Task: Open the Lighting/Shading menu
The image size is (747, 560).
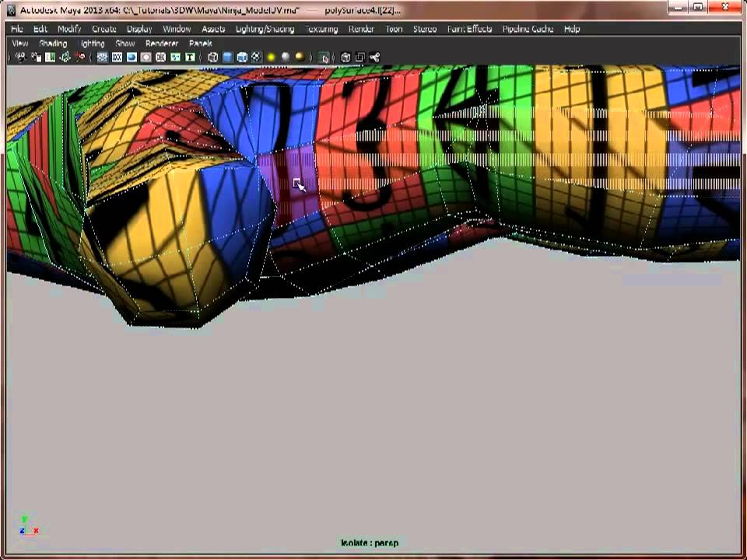Action: [x=265, y=29]
